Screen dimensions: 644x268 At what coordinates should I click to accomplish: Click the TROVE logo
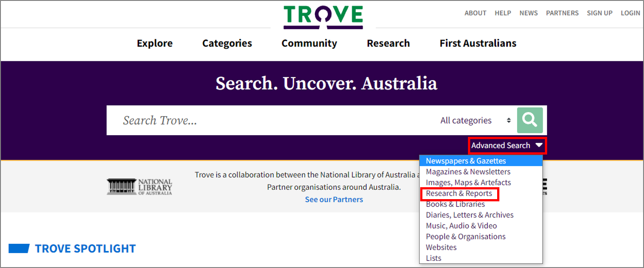[x=323, y=17]
